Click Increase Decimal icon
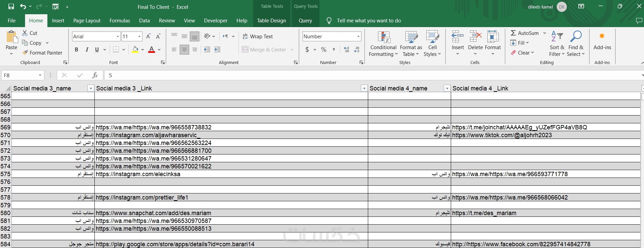Viewport: 644px width, 248px height. click(347, 49)
